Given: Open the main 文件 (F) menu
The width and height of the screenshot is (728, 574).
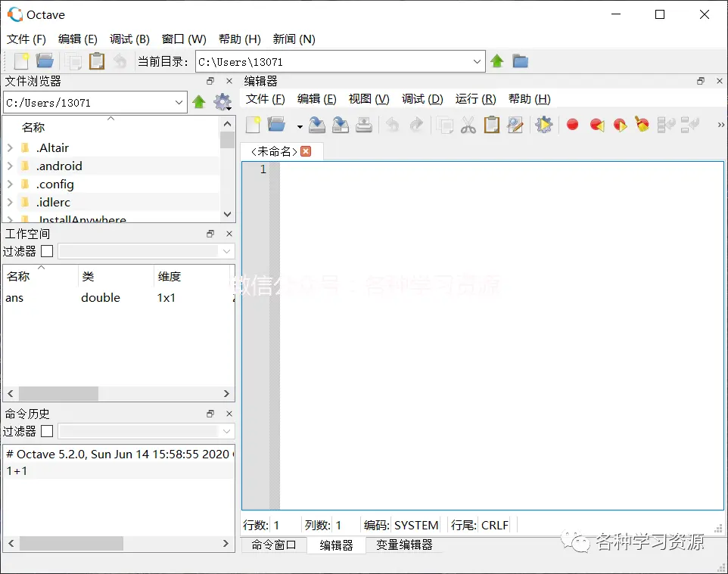Looking at the screenshot, I should (x=26, y=39).
